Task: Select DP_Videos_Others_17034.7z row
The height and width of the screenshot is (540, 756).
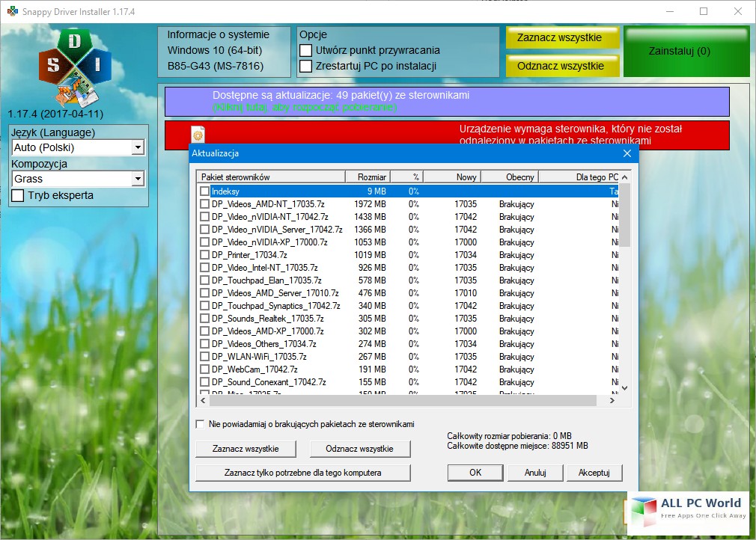Action: click(407, 344)
